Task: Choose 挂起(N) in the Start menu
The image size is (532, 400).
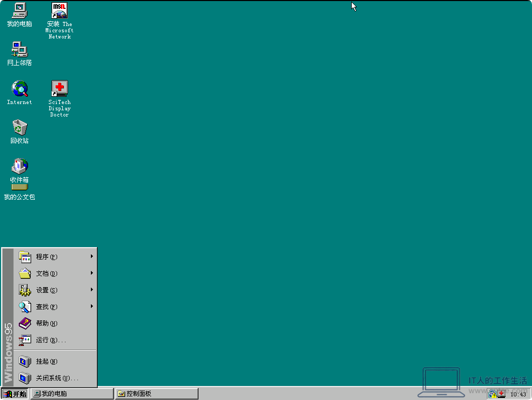Action: pyautogui.click(x=55, y=362)
